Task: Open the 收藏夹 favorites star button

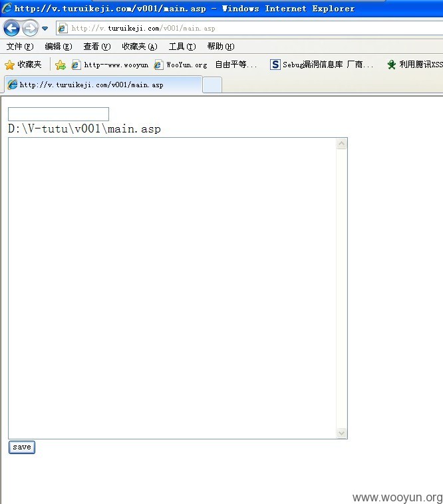Action: (23, 65)
